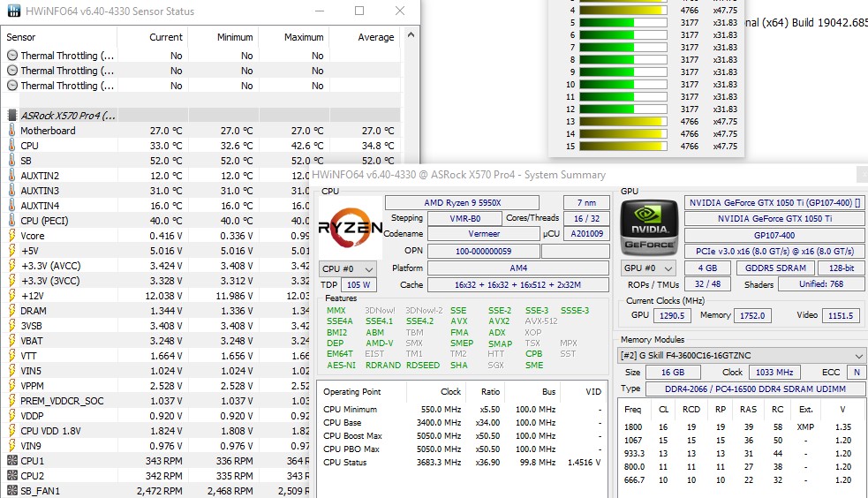Viewport: 868px width, 498px height.
Task: Click bolt icon beside 3VSB
Action: coord(11,325)
